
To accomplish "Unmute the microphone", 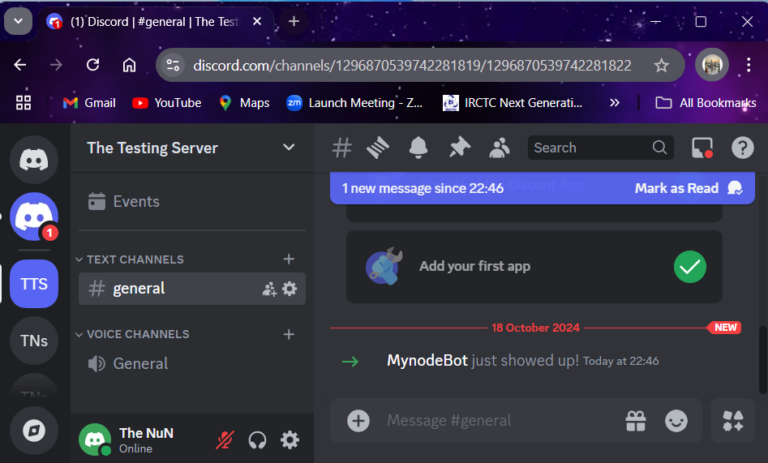I will click(225, 440).
